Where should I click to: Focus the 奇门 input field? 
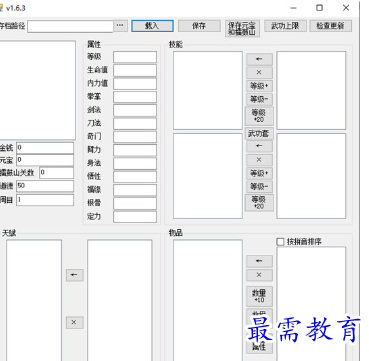135,137
